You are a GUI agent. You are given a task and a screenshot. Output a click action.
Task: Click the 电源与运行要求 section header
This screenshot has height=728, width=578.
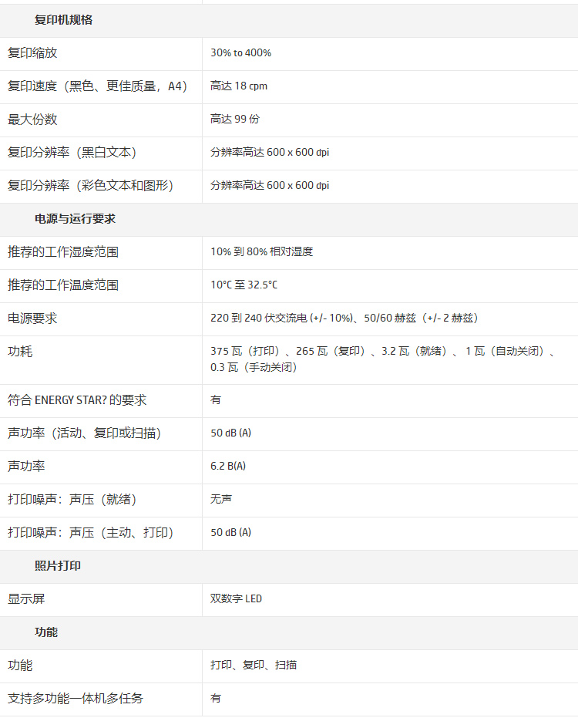click(x=75, y=219)
